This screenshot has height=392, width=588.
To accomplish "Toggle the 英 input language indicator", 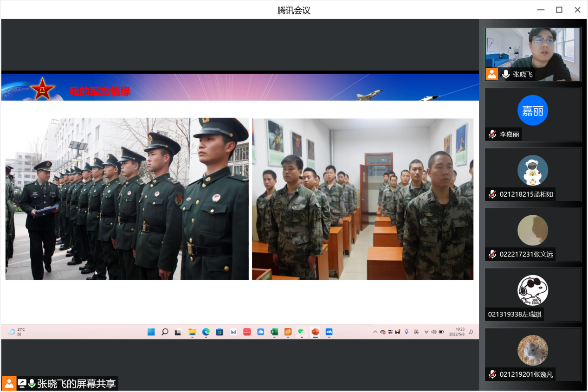I will [416, 332].
